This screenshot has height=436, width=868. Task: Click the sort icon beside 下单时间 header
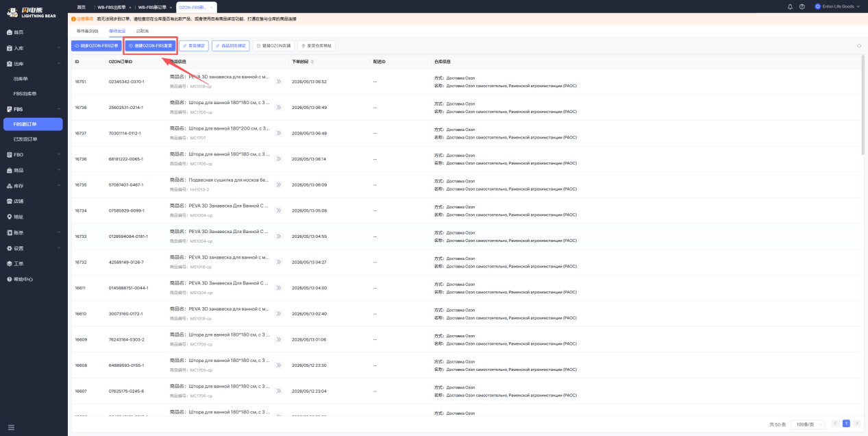click(312, 62)
